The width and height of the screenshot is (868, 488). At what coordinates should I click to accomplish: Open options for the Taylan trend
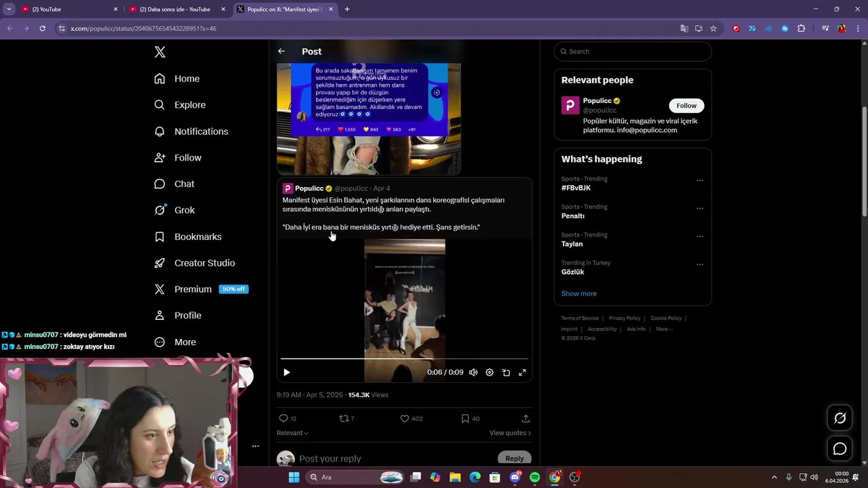(x=700, y=237)
